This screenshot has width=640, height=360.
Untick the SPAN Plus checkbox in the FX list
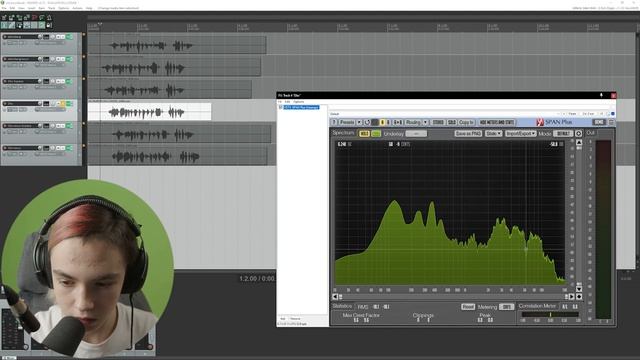280,107
